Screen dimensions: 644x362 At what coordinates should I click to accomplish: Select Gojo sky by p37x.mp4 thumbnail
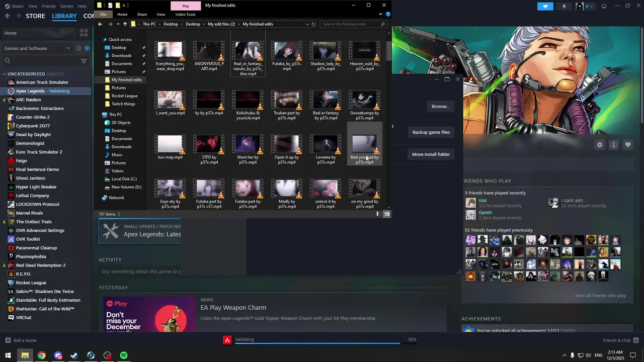point(170,189)
